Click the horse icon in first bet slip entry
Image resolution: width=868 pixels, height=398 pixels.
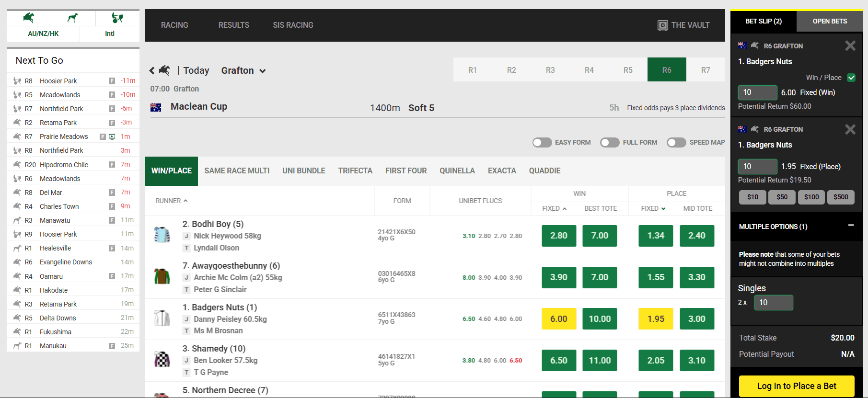coord(755,45)
